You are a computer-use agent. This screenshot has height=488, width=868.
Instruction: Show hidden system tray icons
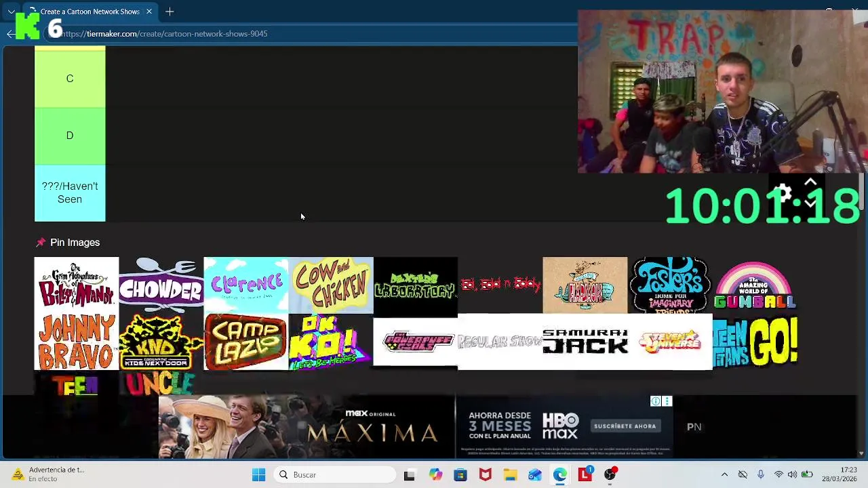724,475
